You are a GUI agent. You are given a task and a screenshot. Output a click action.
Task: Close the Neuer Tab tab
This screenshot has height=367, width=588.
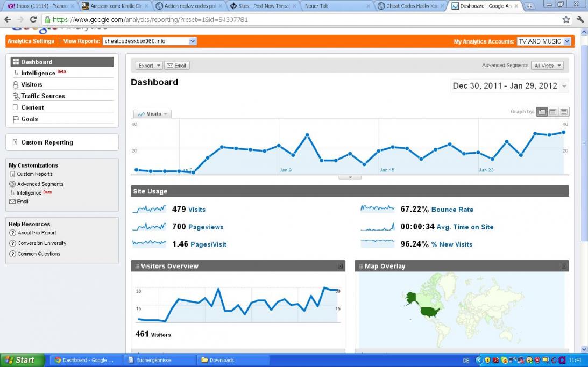pos(369,6)
